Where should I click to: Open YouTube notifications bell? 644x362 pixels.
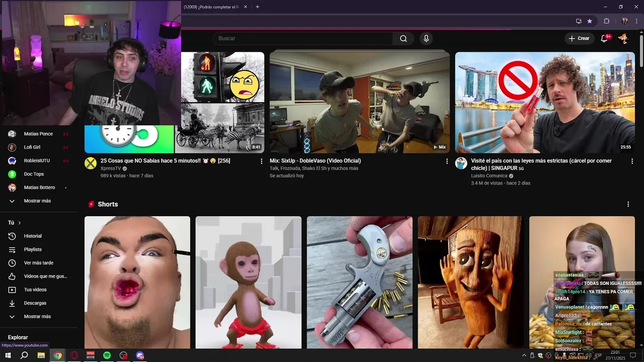tap(604, 38)
